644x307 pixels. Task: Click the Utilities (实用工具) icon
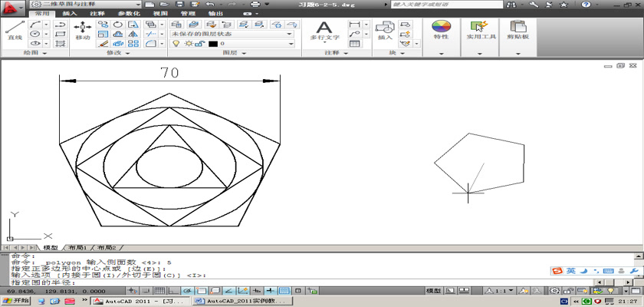[481, 31]
